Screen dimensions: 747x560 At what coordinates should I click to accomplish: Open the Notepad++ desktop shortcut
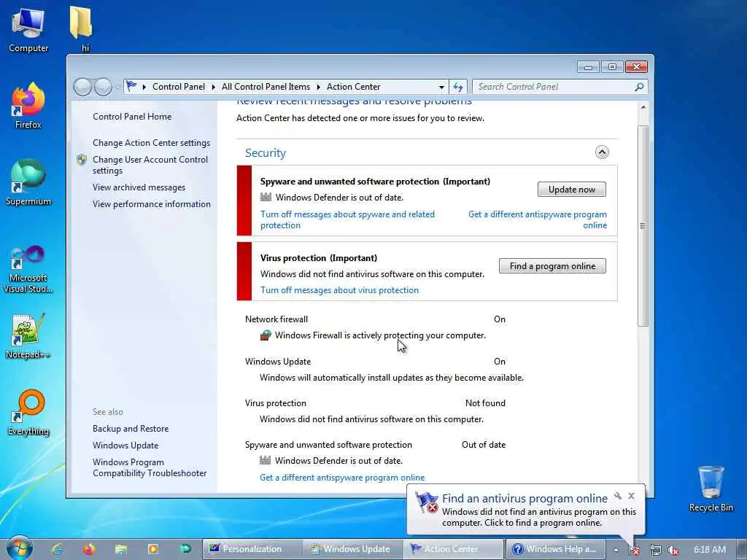click(x=28, y=336)
